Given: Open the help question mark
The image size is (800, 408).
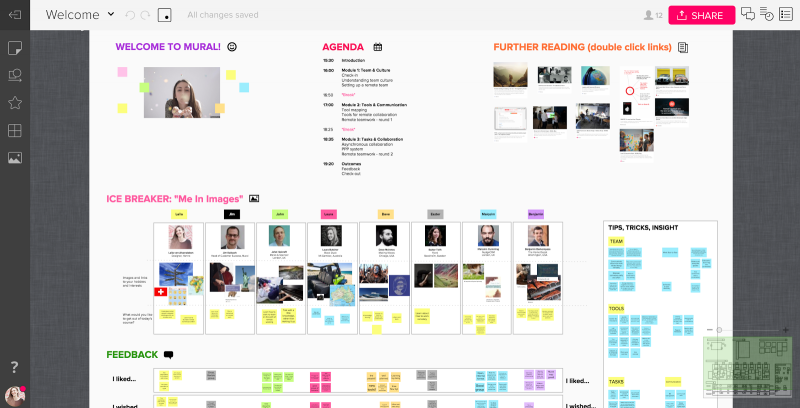Looking at the screenshot, I should 15,367.
